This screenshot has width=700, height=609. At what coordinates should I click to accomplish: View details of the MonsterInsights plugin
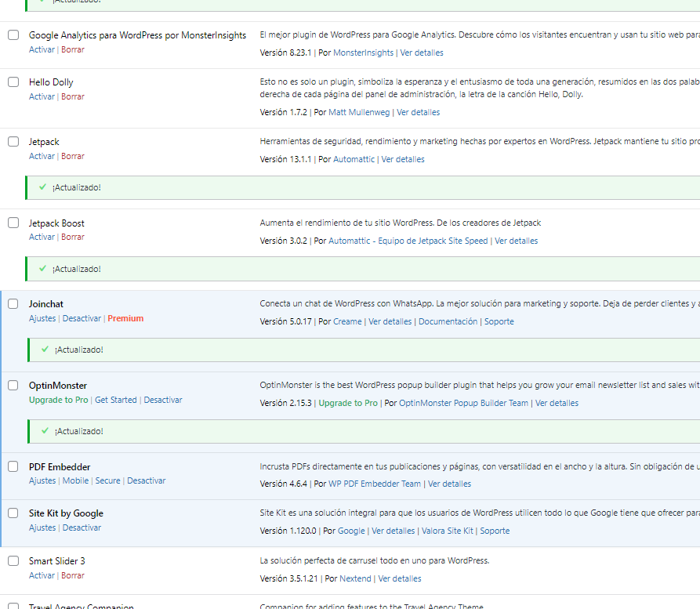pyautogui.click(x=422, y=53)
